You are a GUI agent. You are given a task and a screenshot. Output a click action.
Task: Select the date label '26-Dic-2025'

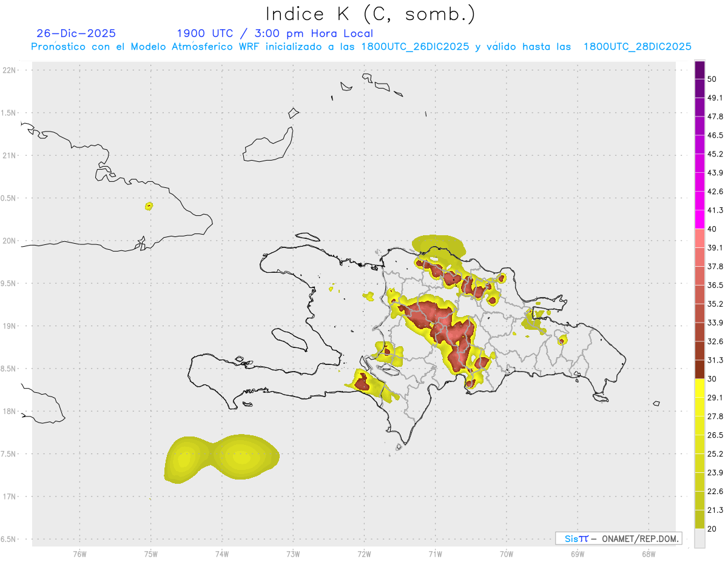click(x=76, y=33)
